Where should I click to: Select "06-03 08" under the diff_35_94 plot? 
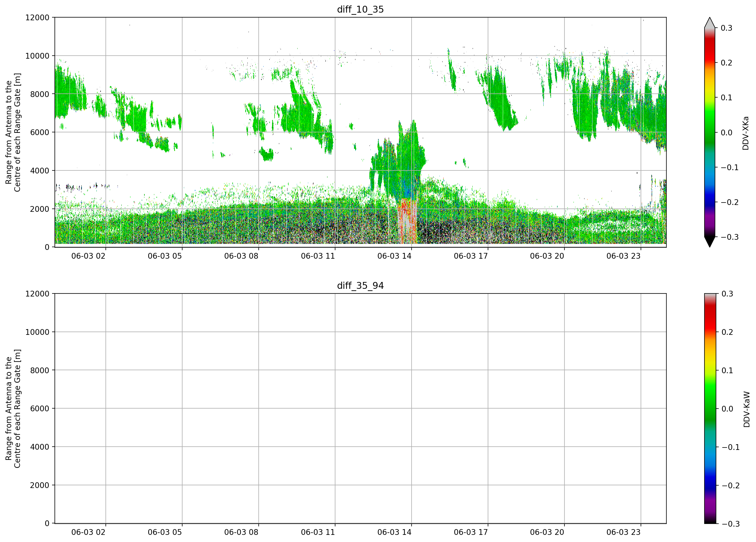pos(241,532)
